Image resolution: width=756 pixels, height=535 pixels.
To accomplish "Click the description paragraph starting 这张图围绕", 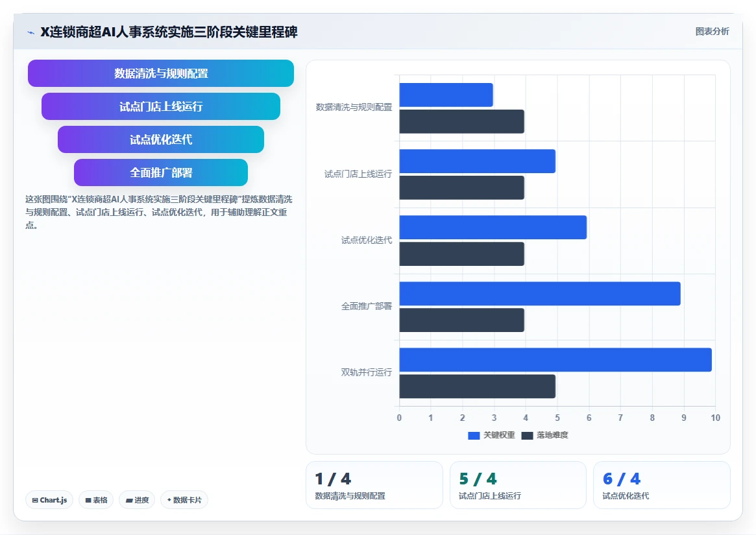I will tap(159, 212).
